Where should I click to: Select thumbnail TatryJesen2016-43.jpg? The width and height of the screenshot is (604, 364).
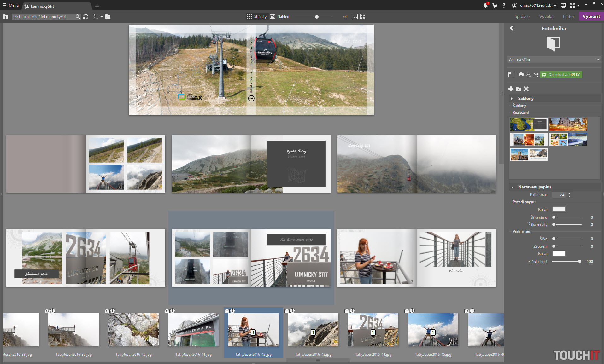[x=313, y=330]
